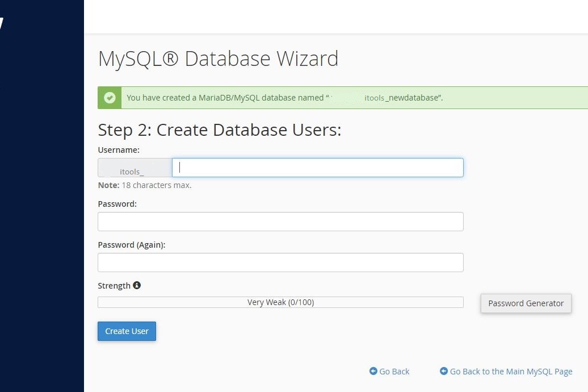This screenshot has height=392, width=588.
Task: Click the Go Back arrow icon
Action: pyautogui.click(x=373, y=371)
